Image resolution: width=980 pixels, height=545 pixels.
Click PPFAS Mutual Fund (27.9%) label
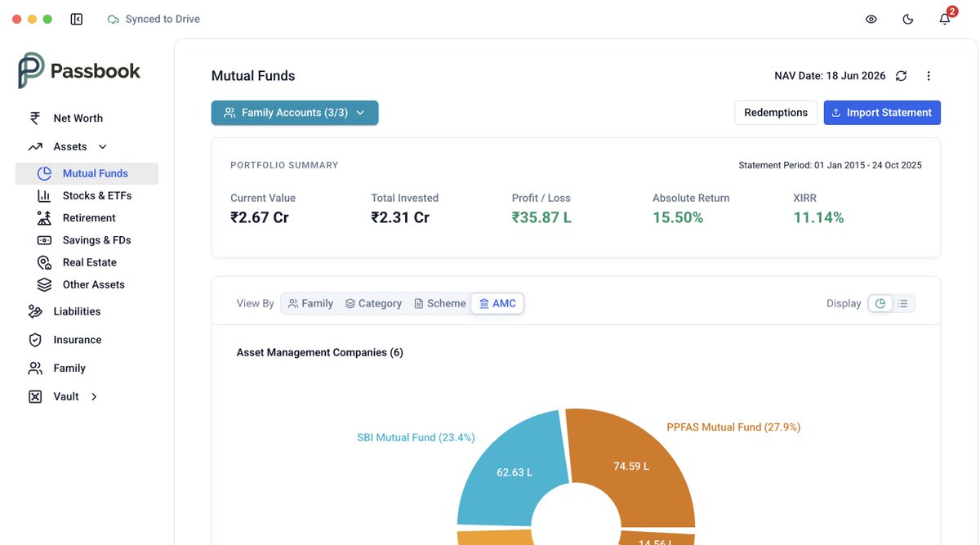coord(733,427)
